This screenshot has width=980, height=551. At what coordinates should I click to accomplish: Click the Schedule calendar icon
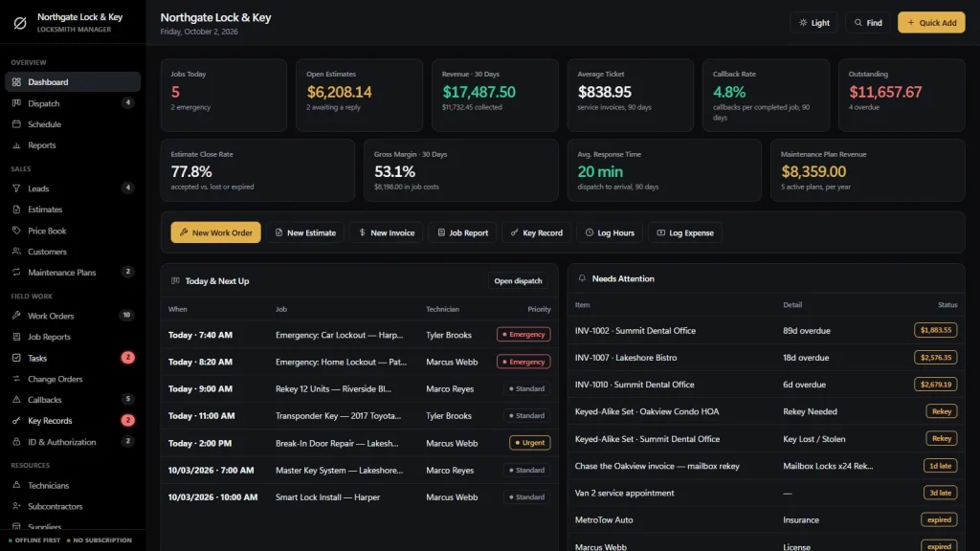coord(16,123)
